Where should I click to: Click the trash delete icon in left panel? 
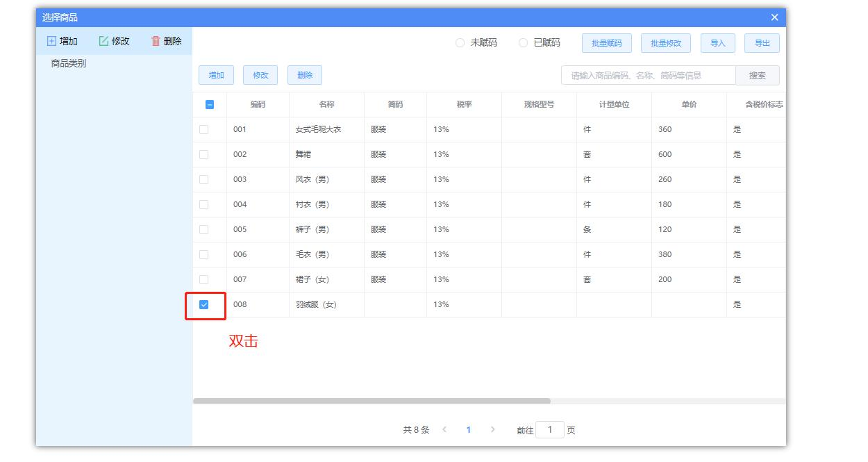point(156,41)
